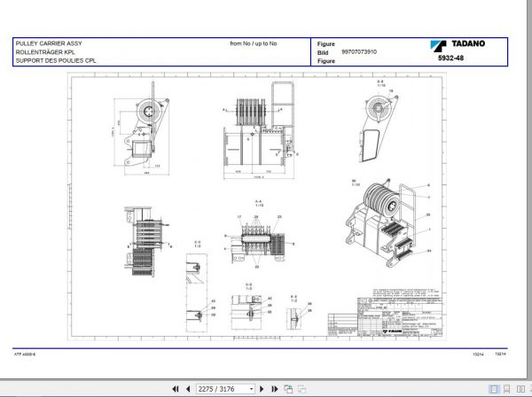
Task: Go to the next page
Action: (x=262, y=389)
